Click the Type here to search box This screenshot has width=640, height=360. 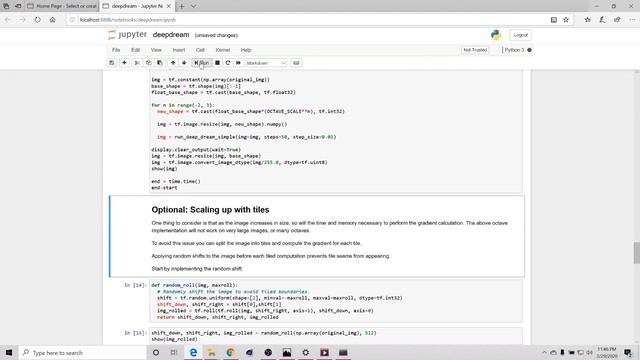pyautogui.click(x=82, y=352)
